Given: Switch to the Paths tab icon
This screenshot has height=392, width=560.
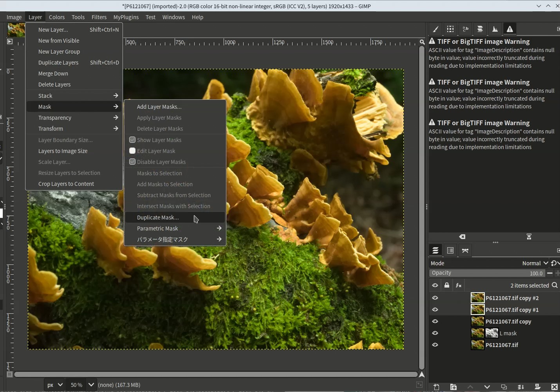Looking at the screenshot, I should pyautogui.click(x=465, y=251).
